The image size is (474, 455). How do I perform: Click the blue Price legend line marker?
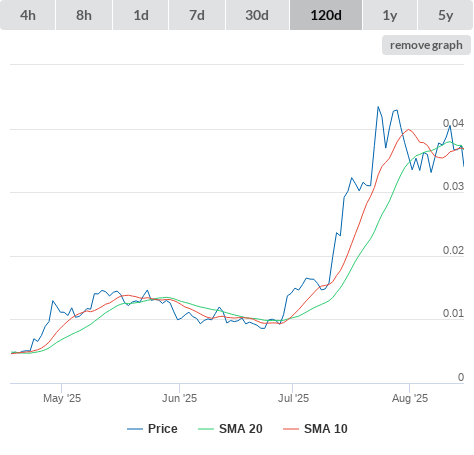pos(135,429)
